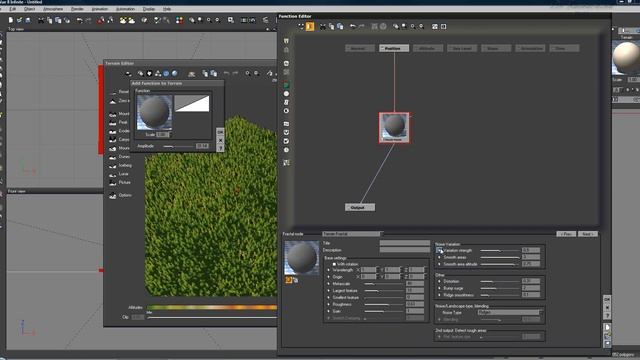Toggle the diamond beside Distortion parameter
Image resolution: width=640 pixels, height=360 pixels.
tap(440, 282)
